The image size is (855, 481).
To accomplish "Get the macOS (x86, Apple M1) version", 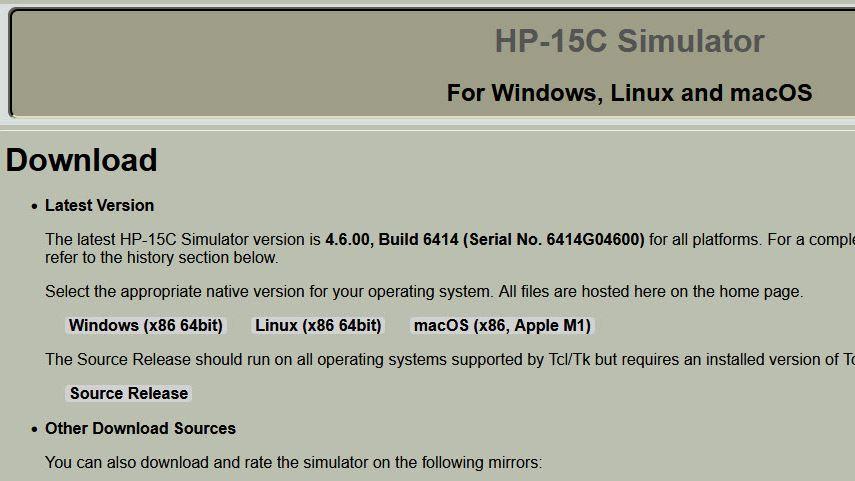I will click(502, 326).
